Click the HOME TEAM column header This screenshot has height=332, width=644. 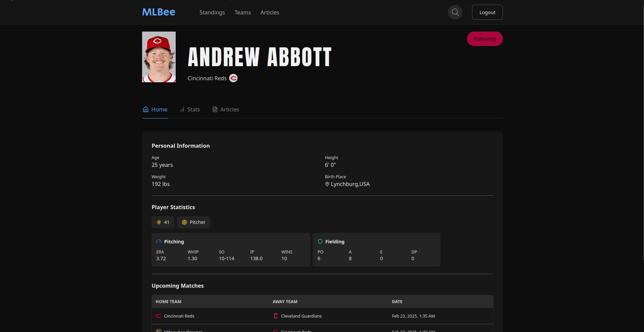pyautogui.click(x=168, y=302)
